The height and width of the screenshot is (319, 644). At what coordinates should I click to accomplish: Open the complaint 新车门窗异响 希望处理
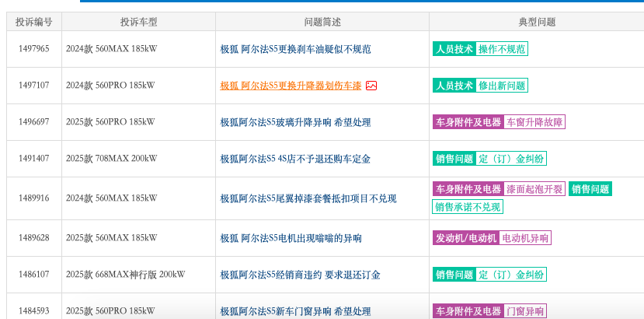pyautogui.click(x=295, y=310)
